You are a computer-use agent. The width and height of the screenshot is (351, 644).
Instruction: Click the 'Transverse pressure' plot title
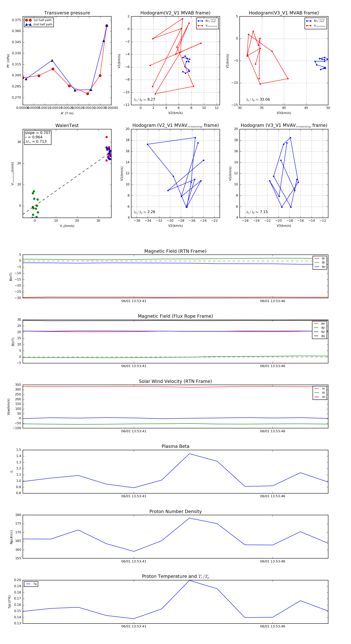coord(67,13)
